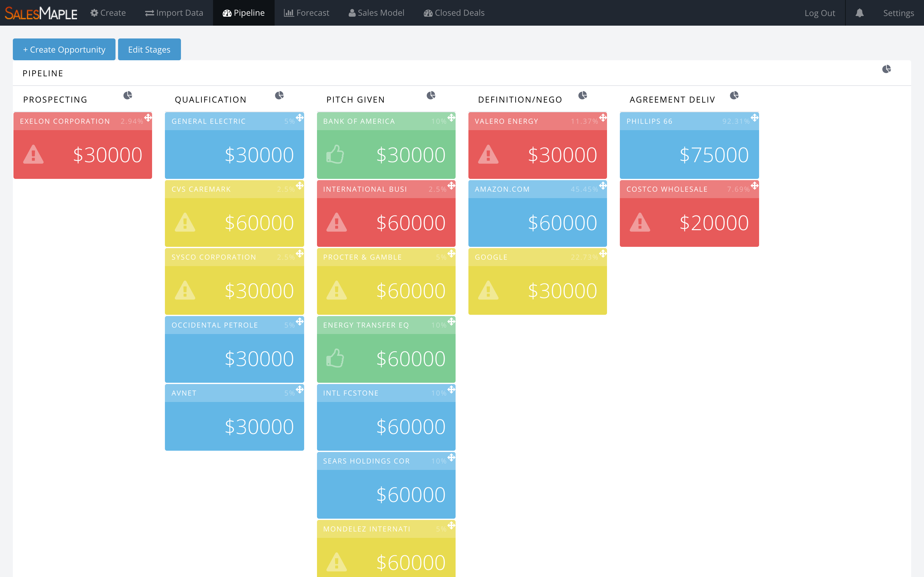This screenshot has height=577, width=924.
Task: Open the Forecast tab
Action: click(x=306, y=13)
